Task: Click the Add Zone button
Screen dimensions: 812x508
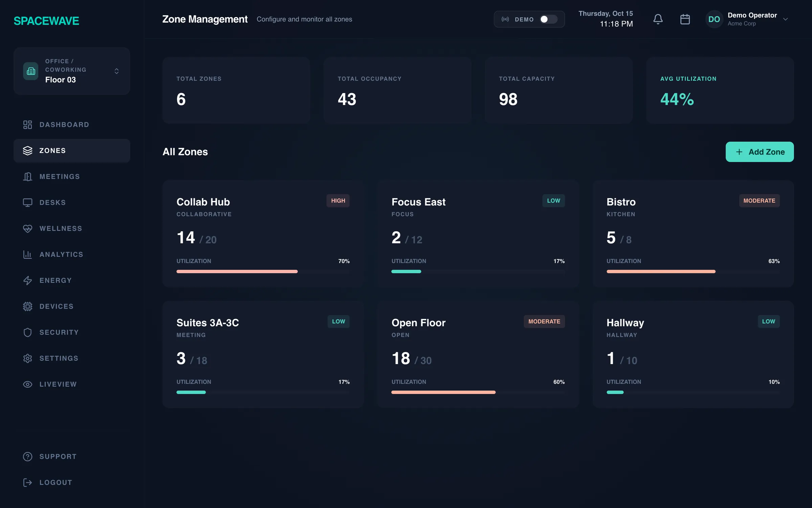Action: (x=760, y=152)
